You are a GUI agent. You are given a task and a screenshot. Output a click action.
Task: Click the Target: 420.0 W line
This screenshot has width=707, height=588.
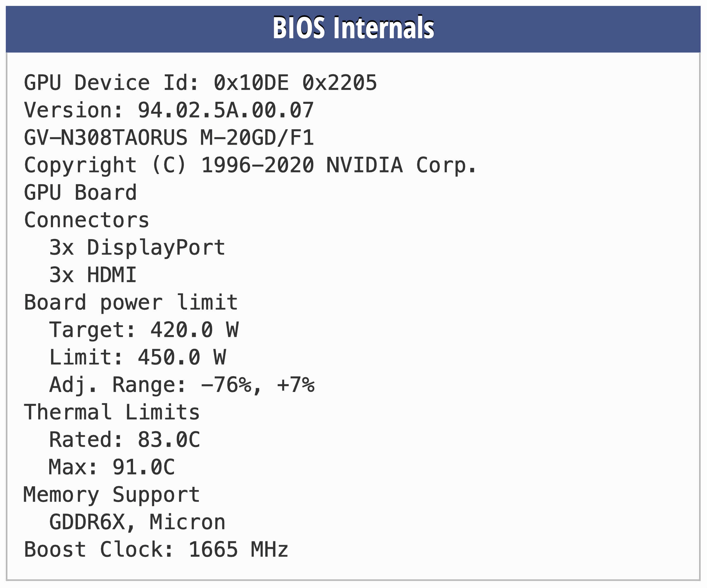tap(144, 330)
